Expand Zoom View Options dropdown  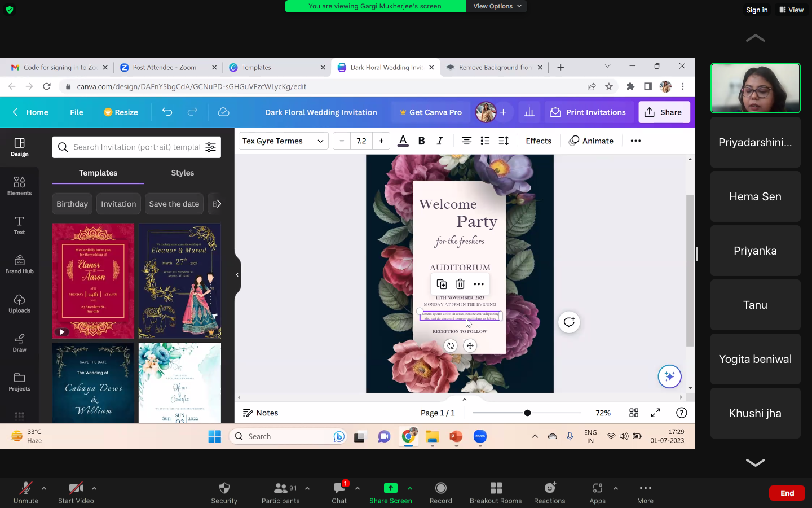pos(497,6)
